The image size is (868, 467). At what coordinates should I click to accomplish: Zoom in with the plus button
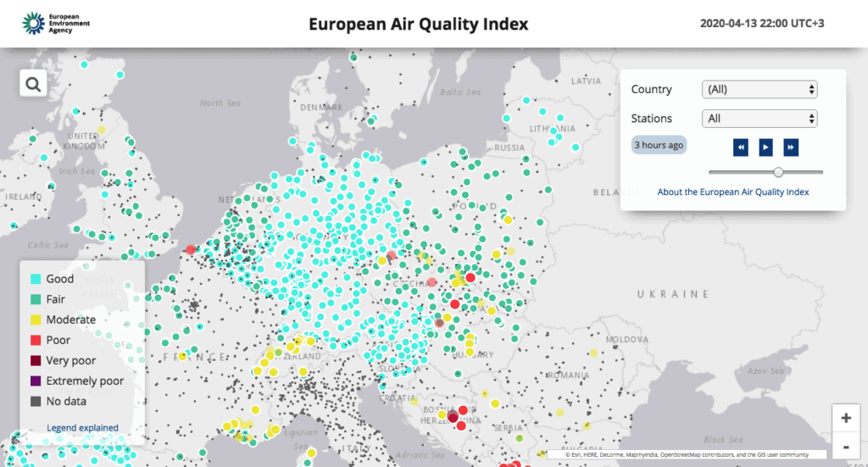846,418
